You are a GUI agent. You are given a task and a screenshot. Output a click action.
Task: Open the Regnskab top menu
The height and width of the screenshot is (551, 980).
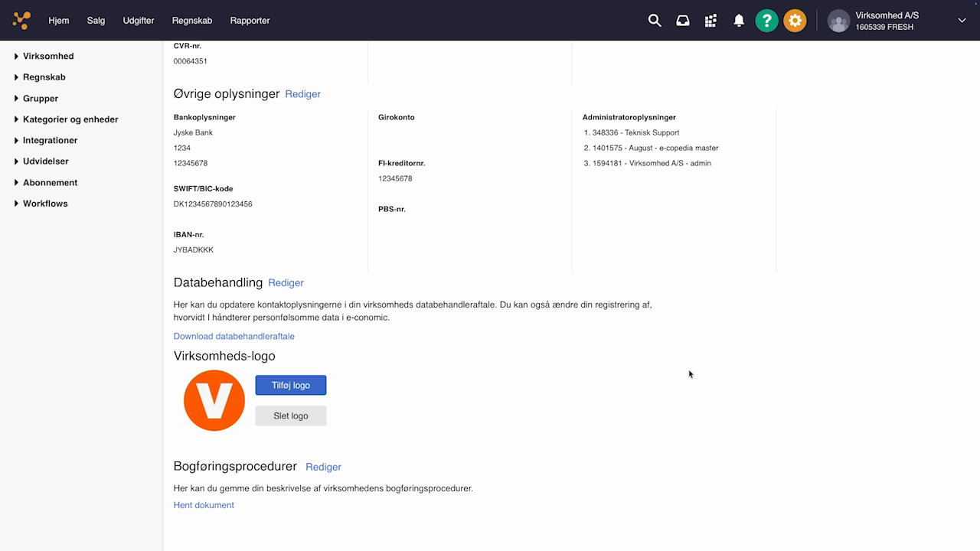coord(192,21)
